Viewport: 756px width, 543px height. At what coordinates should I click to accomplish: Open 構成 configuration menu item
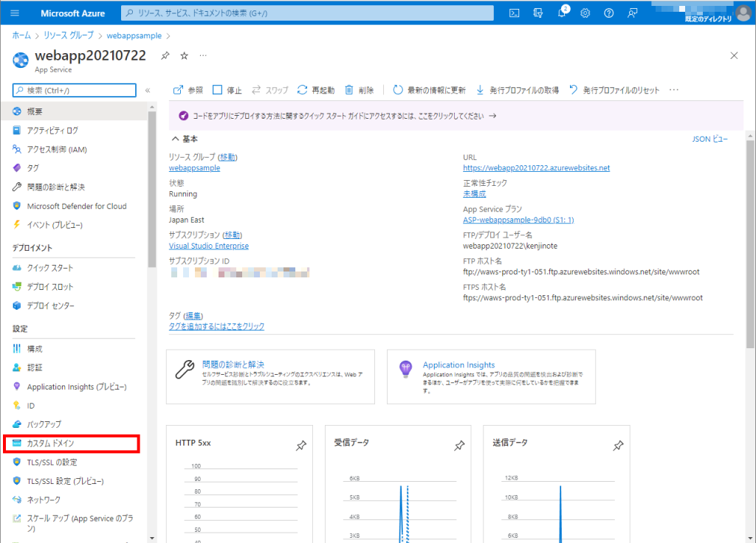[74, 349]
